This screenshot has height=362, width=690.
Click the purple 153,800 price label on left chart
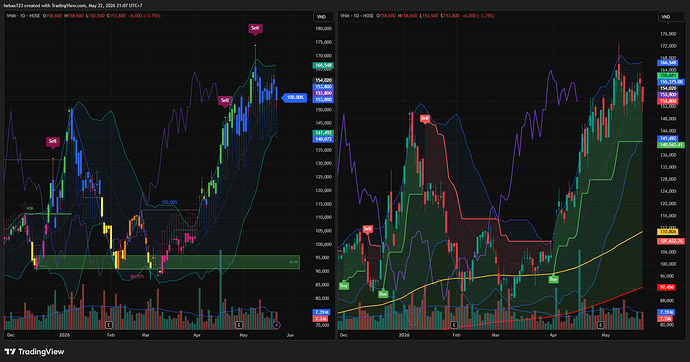pyautogui.click(x=323, y=93)
